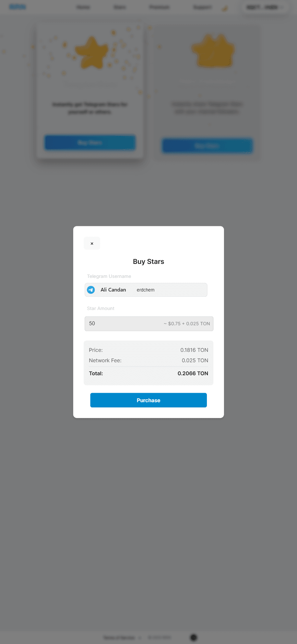297x644 pixels.
Task: Open the Premium menu item
Action: [x=159, y=7]
